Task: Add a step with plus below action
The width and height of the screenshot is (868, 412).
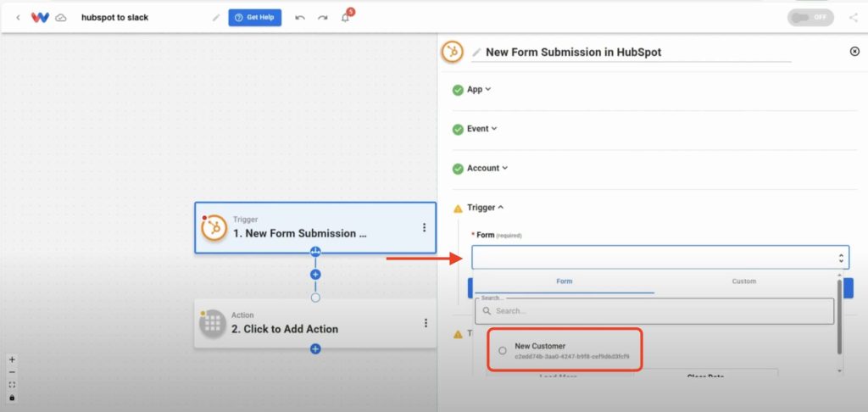Action: tap(315, 349)
